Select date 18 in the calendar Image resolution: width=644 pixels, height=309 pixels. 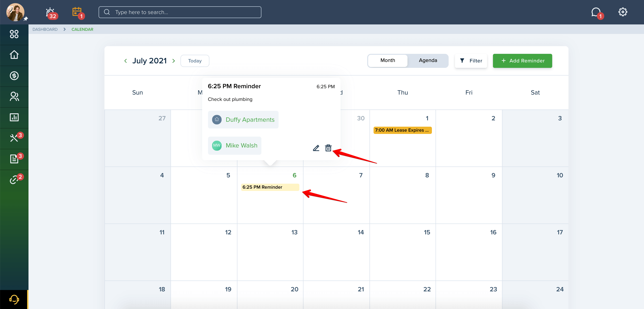[x=162, y=289]
